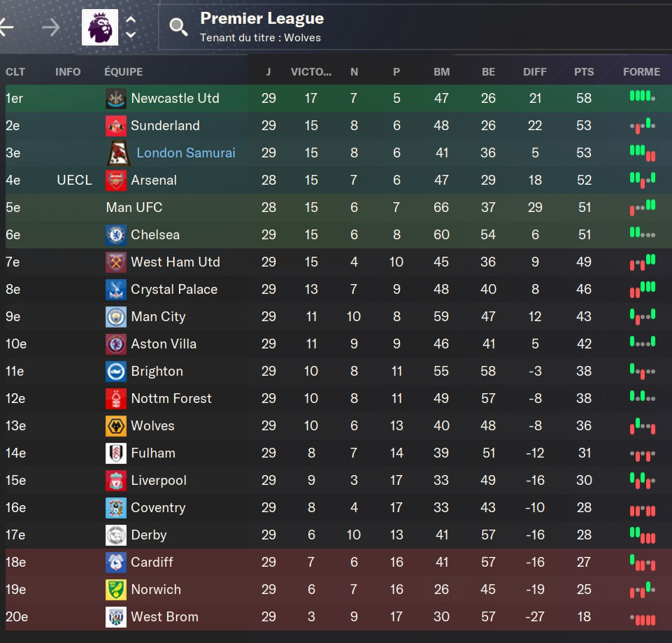Click the Arsenal club crest

115,180
